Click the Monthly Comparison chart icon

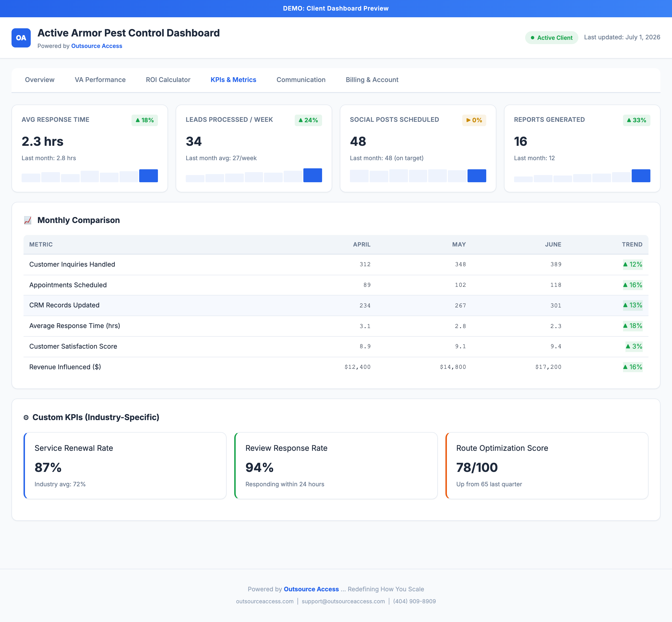[x=28, y=220]
